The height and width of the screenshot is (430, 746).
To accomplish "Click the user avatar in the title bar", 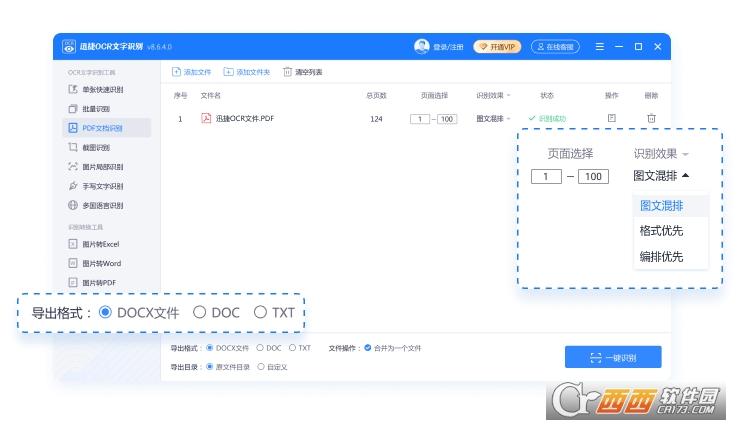I will pyautogui.click(x=422, y=47).
